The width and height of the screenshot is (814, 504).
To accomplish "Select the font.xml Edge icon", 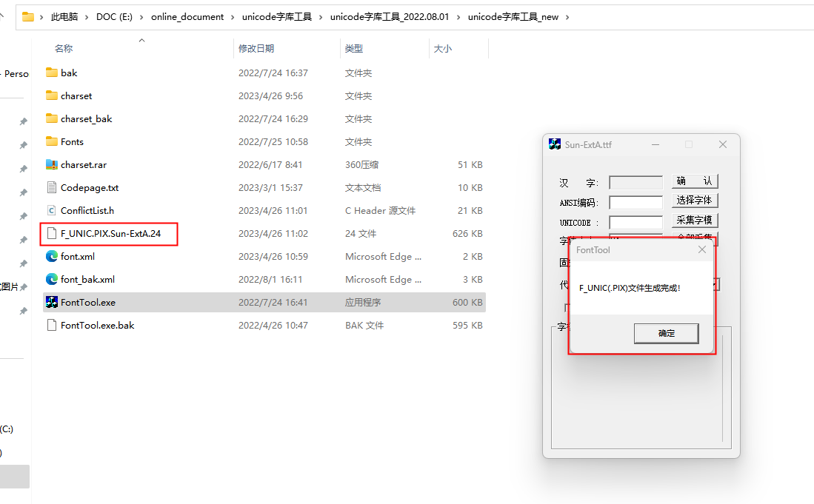I will coord(51,256).
